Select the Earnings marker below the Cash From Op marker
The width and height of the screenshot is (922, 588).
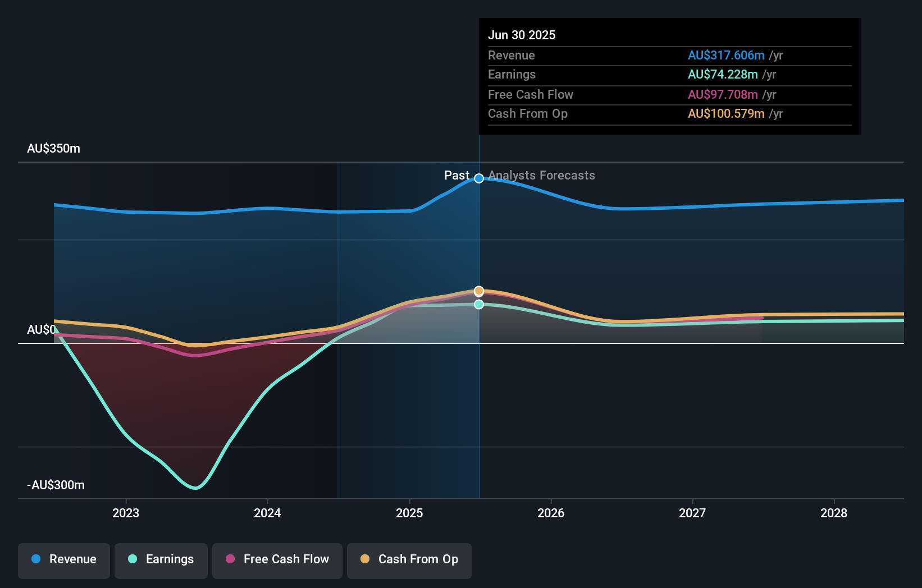(478, 304)
